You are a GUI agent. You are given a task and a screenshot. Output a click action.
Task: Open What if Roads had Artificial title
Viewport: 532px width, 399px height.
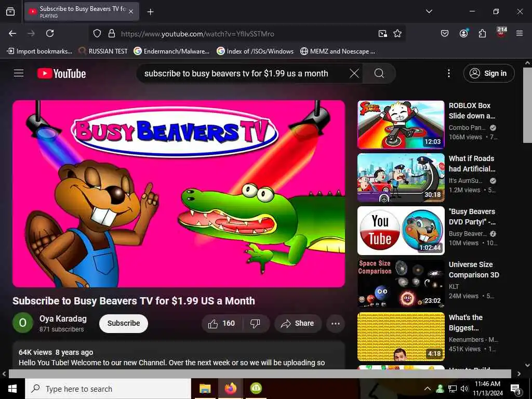472,164
